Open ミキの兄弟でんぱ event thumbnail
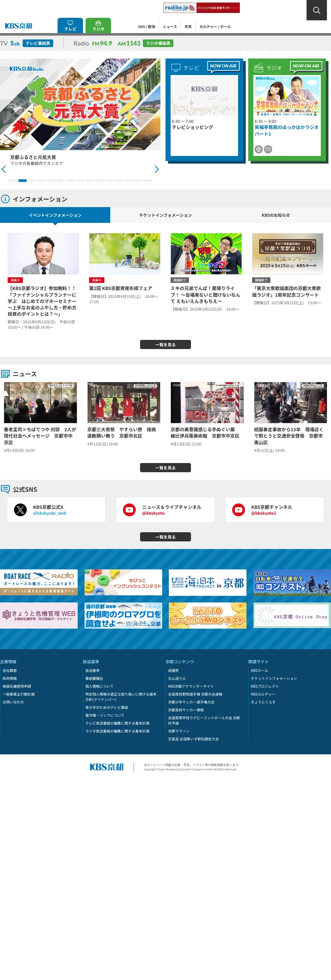Screen dimensions: 331x980 coord(206,254)
